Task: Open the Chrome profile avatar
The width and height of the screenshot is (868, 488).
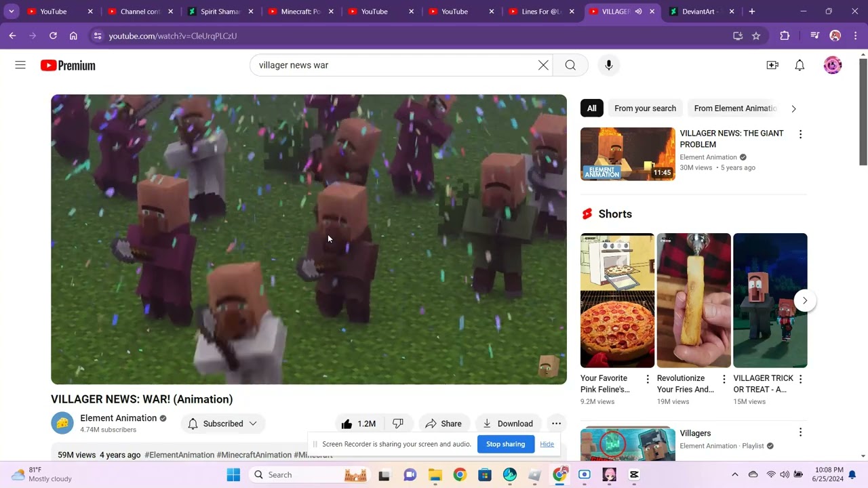Action: coord(835,36)
